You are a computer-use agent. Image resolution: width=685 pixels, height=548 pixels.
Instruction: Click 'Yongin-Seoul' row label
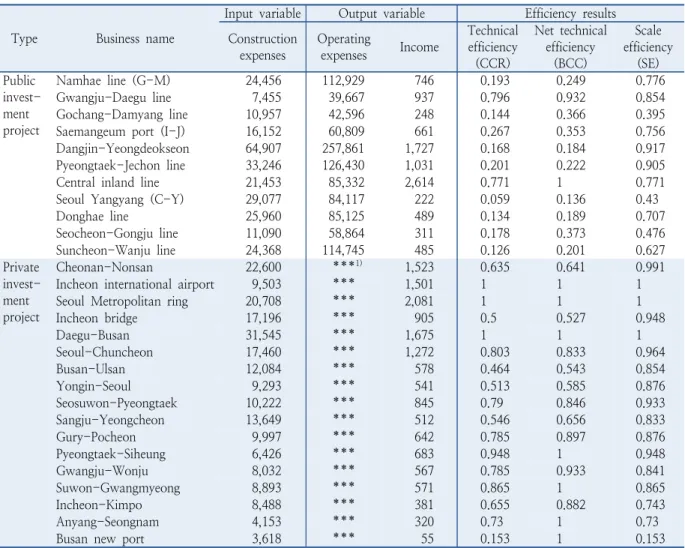click(x=93, y=386)
